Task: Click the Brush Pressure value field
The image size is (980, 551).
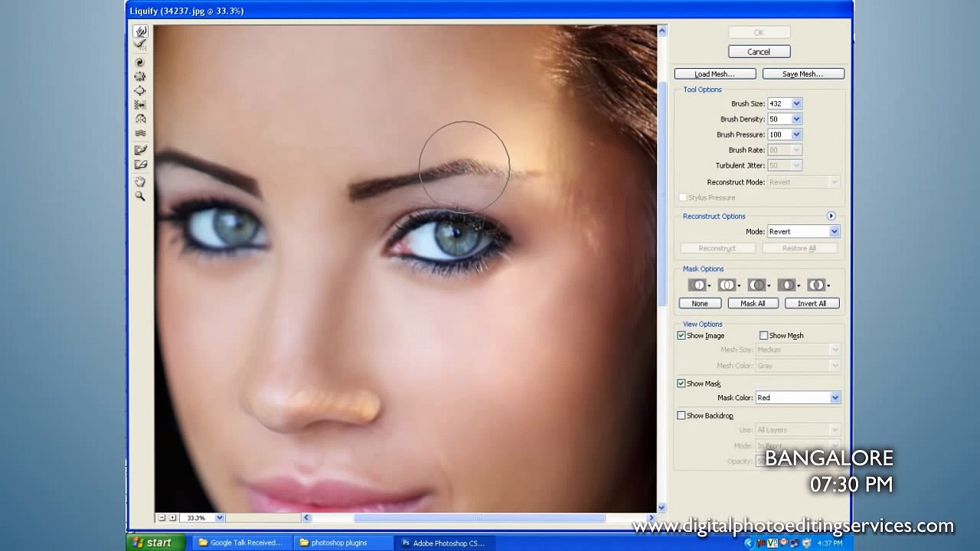Action: coord(779,135)
